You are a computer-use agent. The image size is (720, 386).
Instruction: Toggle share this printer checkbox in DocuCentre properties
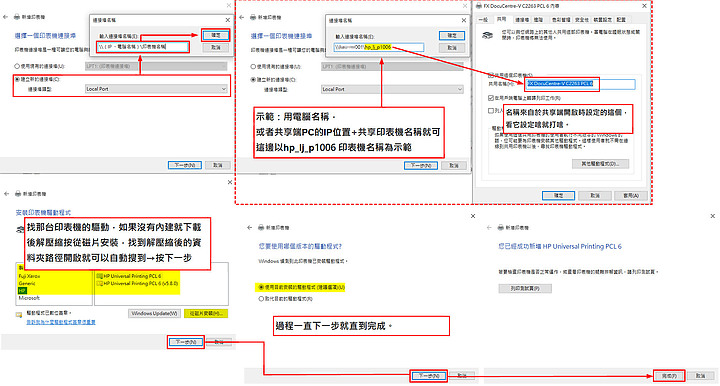(491, 75)
